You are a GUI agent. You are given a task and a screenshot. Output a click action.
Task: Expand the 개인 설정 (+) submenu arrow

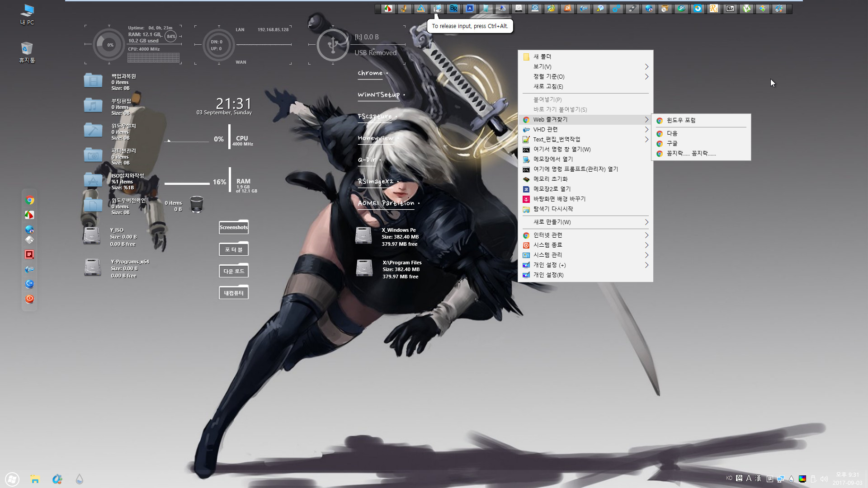pos(646,265)
